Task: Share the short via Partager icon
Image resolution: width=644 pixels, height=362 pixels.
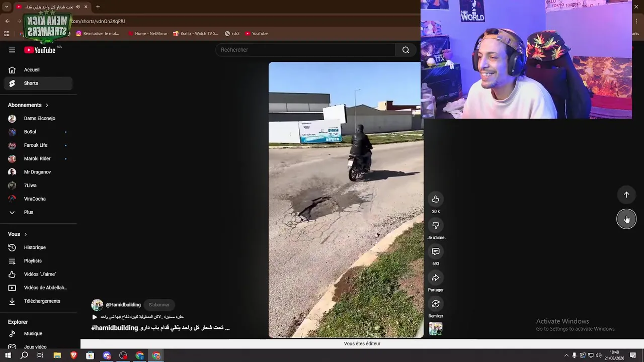Action: (436, 278)
